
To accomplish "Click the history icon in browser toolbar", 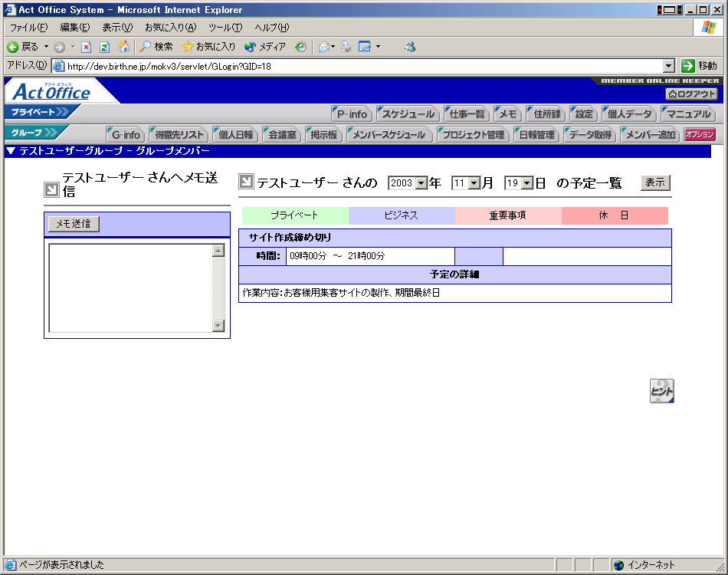I will (x=301, y=47).
